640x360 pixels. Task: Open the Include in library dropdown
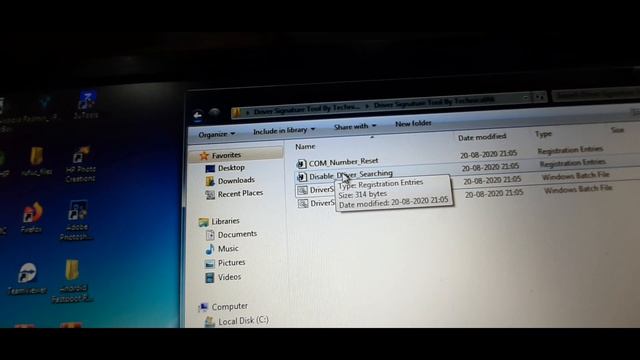(x=284, y=131)
